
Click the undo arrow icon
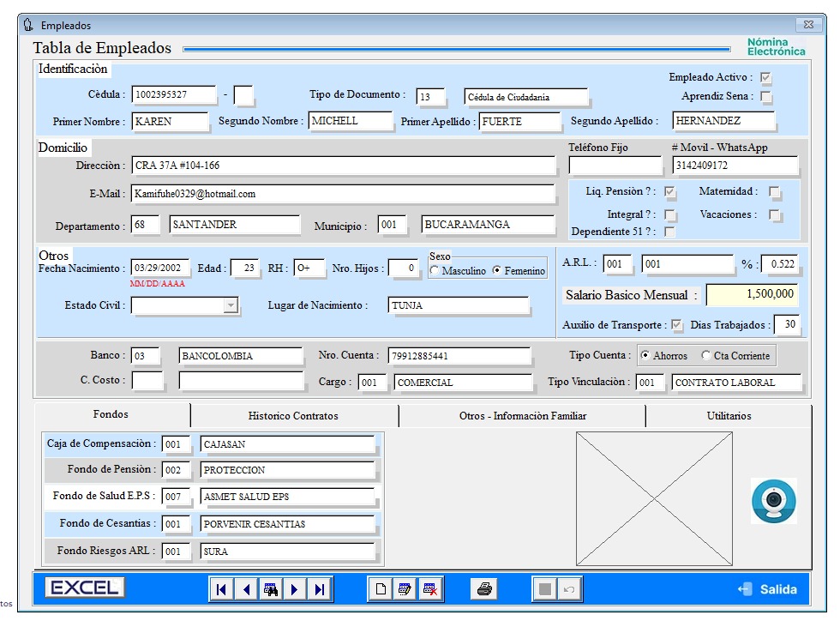(x=569, y=589)
